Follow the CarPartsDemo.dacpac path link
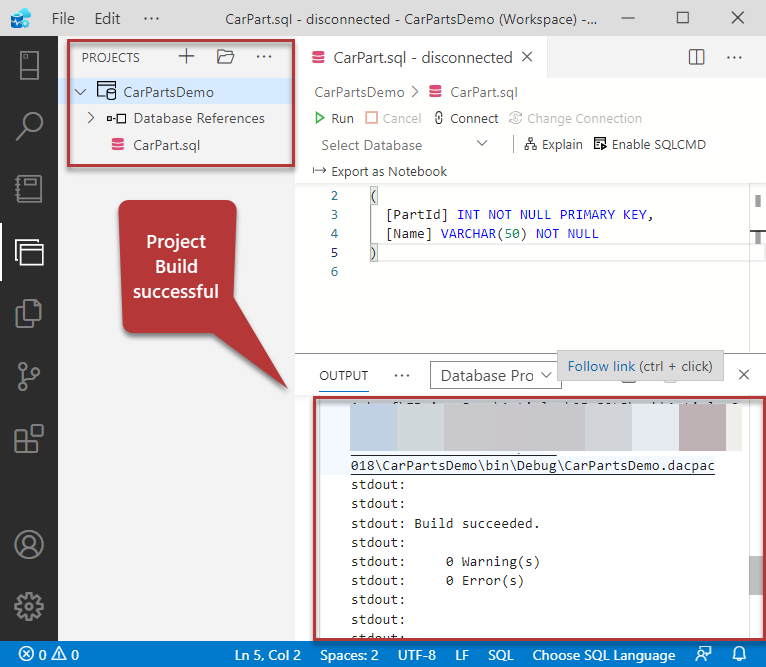The width and height of the screenshot is (766, 667). pos(532,465)
